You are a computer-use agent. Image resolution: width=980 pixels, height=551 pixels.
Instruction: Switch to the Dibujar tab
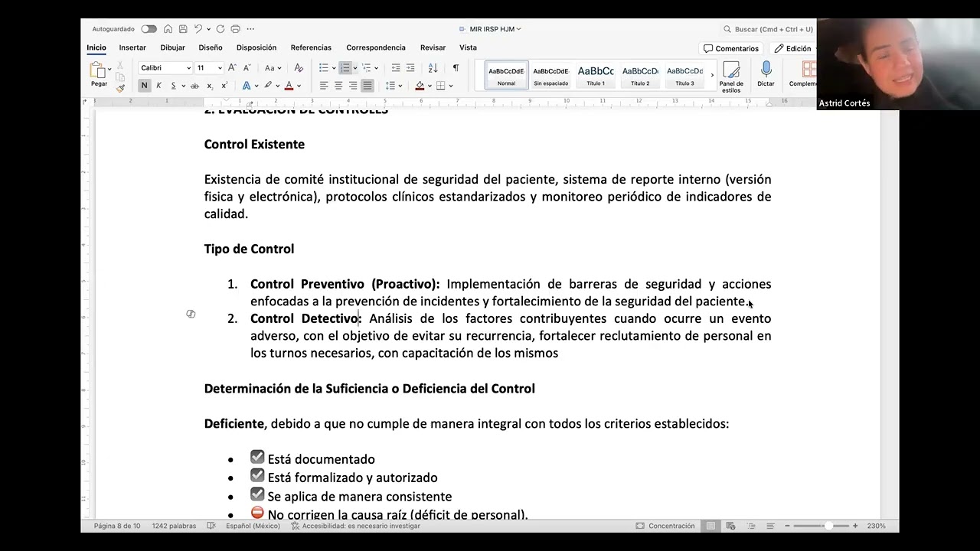click(172, 47)
